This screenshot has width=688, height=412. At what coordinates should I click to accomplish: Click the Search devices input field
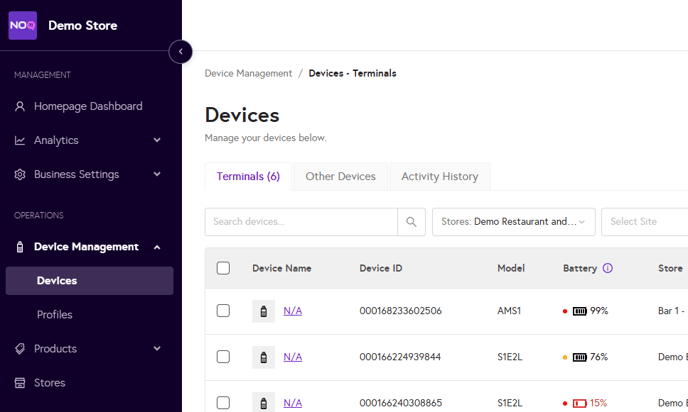tap(301, 222)
